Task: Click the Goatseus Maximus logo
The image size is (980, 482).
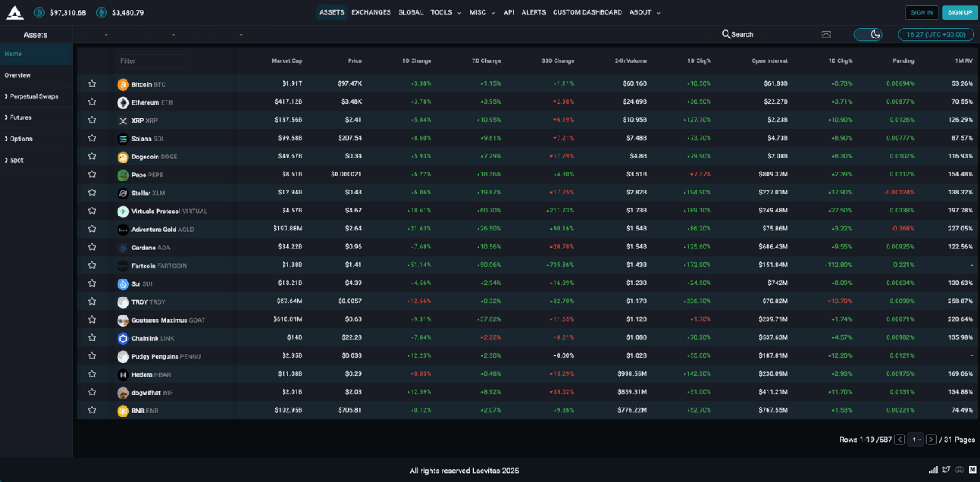Action: 123,320
